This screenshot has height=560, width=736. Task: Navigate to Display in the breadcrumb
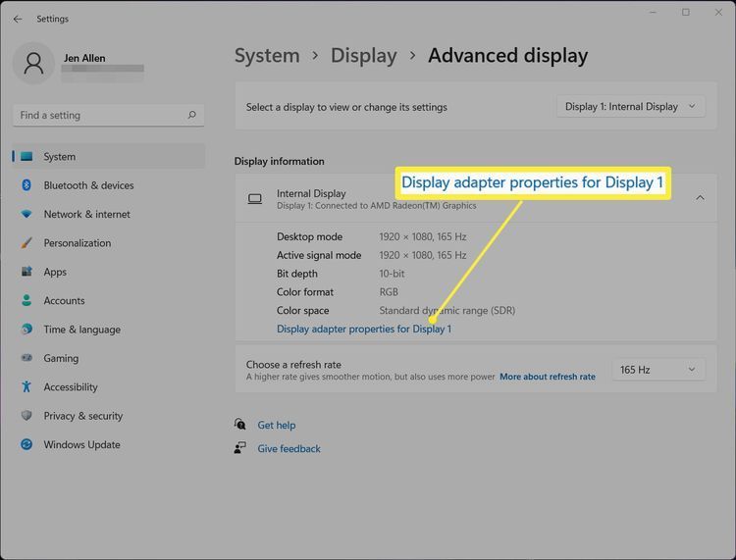[363, 56]
